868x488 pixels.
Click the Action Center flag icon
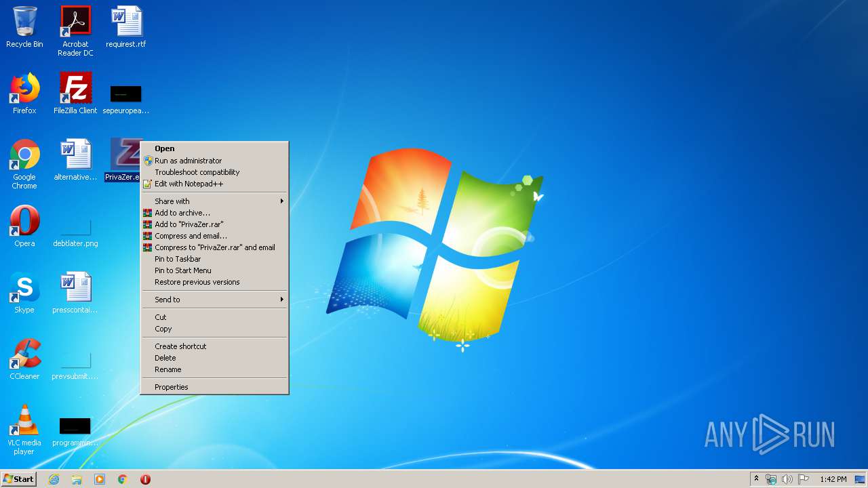point(804,479)
